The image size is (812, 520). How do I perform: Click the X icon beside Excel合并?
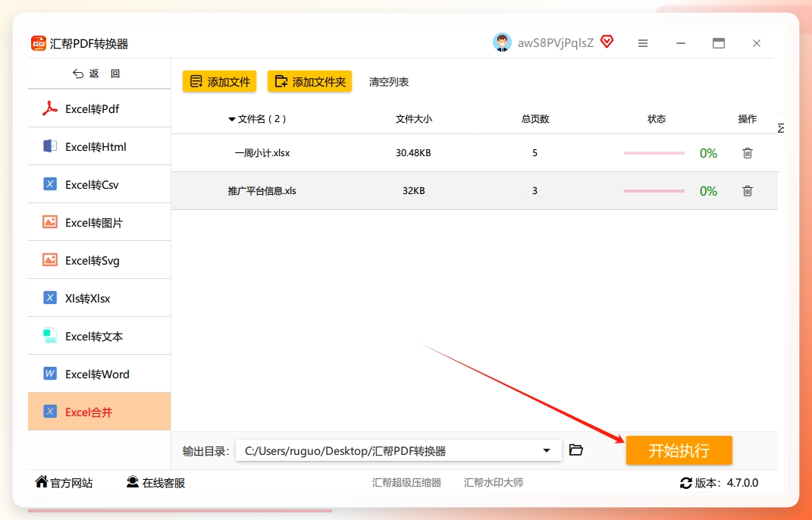(x=50, y=412)
